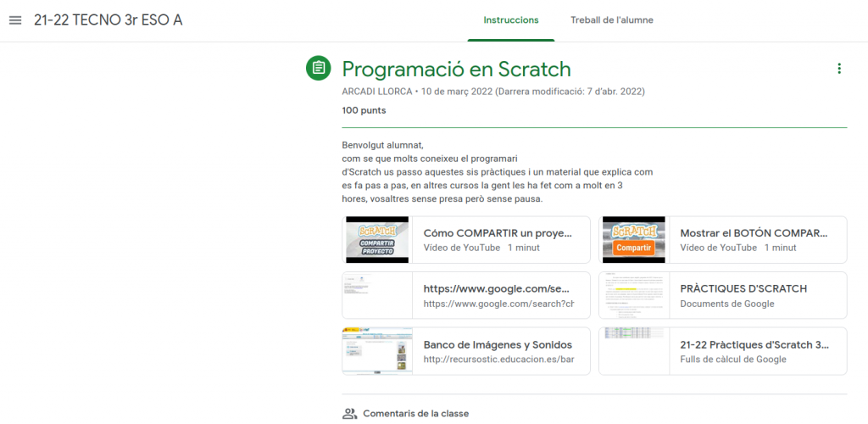
Task: Click the Google search link thumbnail
Action: pyautogui.click(x=377, y=295)
